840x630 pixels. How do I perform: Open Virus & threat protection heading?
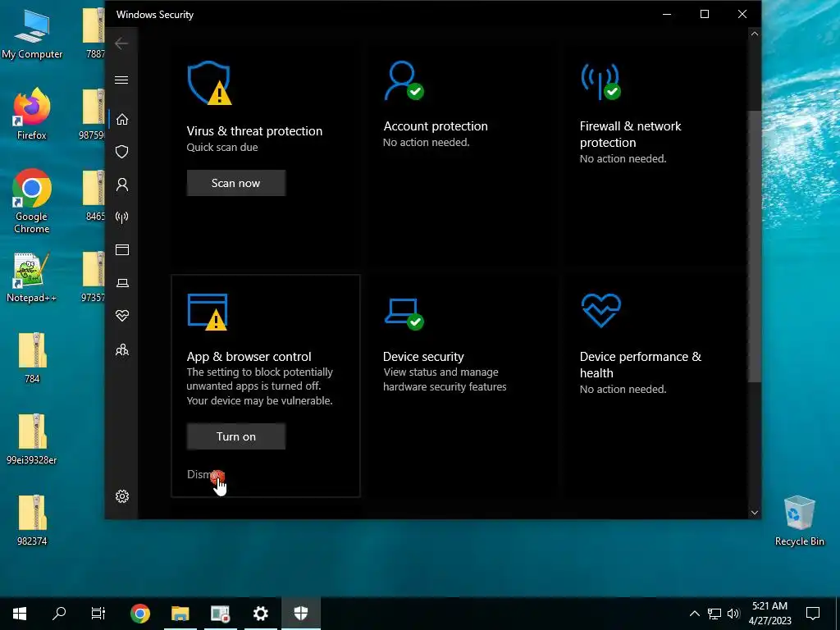click(254, 131)
